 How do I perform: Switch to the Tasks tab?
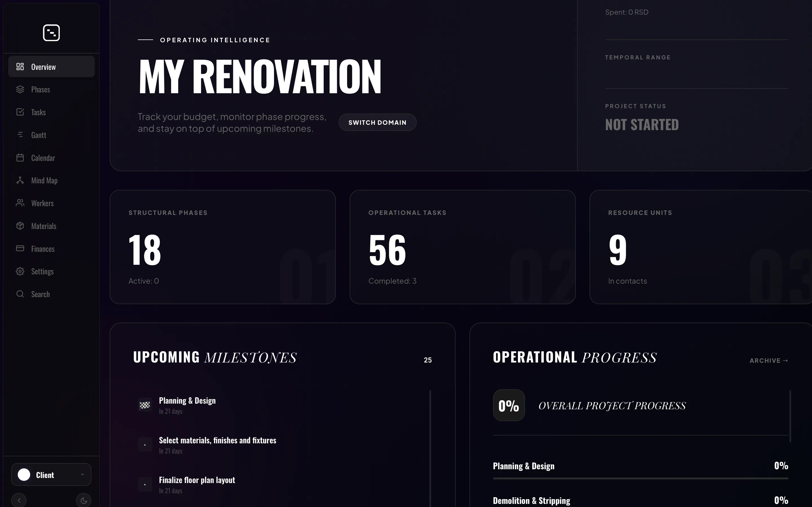click(38, 112)
